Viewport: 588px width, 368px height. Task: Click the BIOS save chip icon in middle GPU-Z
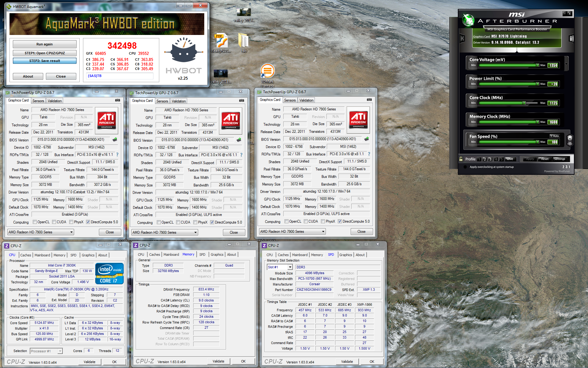(x=239, y=140)
